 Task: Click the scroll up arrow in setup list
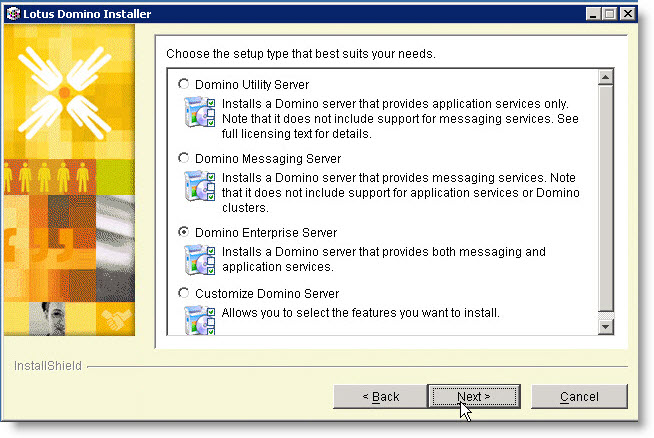tap(604, 77)
